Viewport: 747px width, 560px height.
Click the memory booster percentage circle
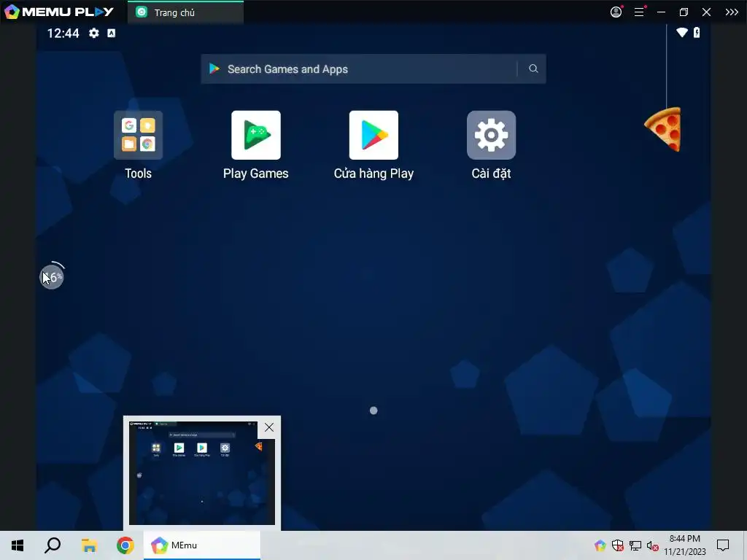tap(52, 276)
